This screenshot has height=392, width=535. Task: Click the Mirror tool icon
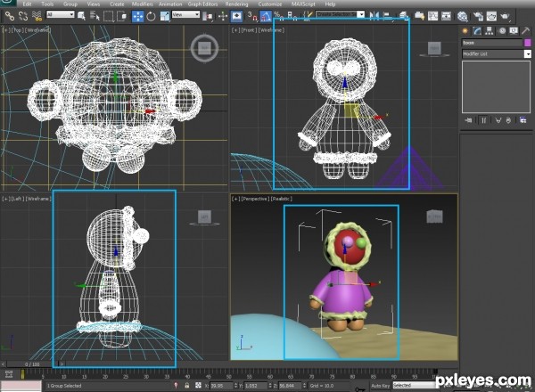[374, 16]
